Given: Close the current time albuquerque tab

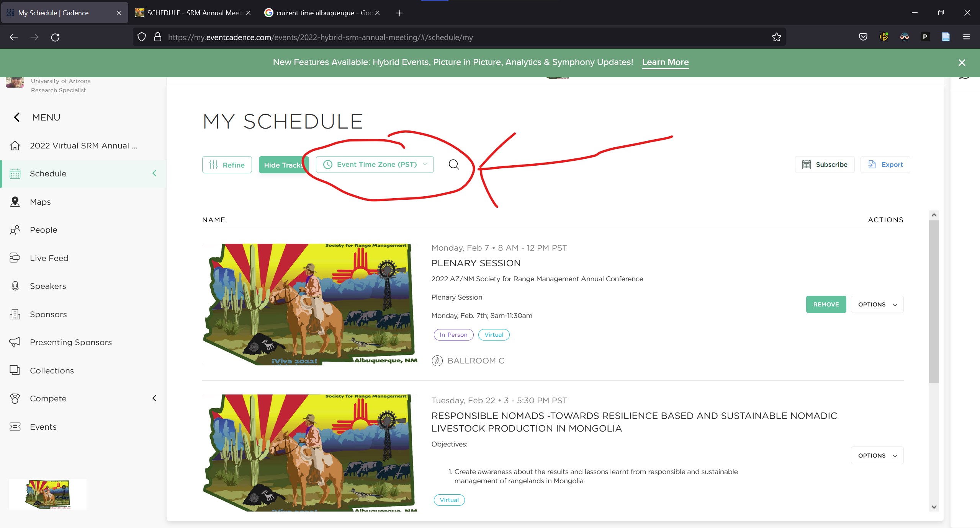Looking at the screenshot, I should (377, 13).
